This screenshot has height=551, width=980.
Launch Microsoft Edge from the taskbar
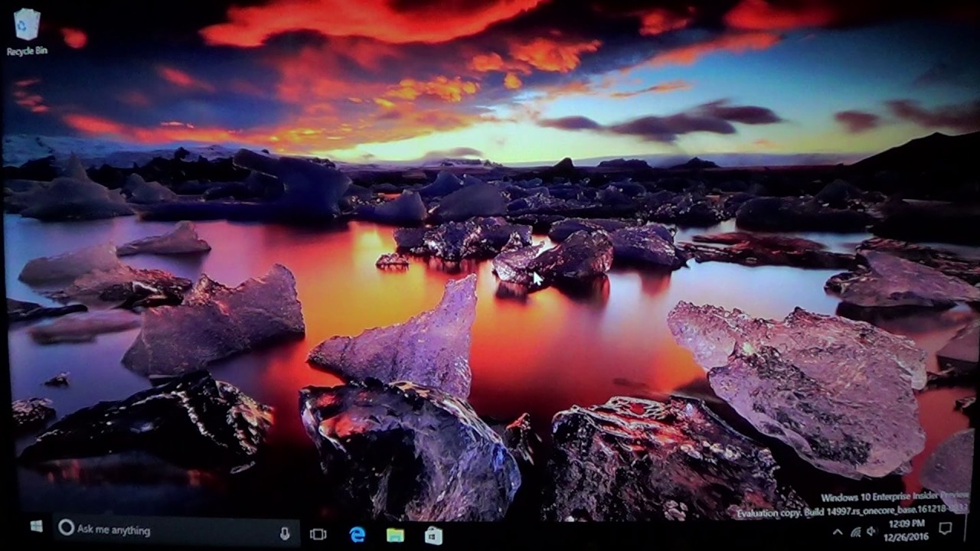point(358,534)
